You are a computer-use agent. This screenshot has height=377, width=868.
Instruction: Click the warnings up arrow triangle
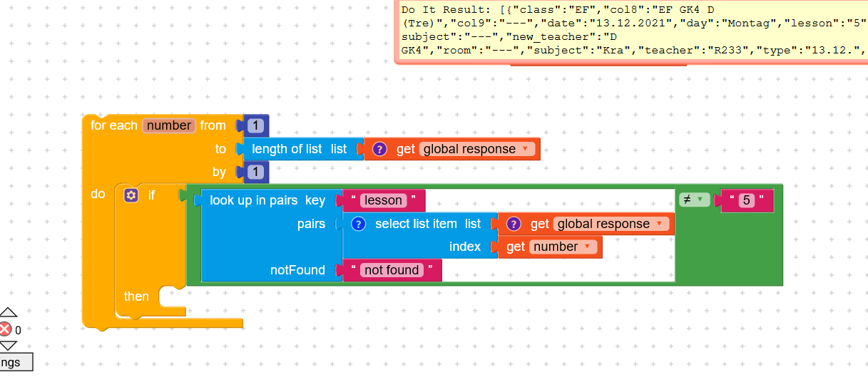pos(8,312)
